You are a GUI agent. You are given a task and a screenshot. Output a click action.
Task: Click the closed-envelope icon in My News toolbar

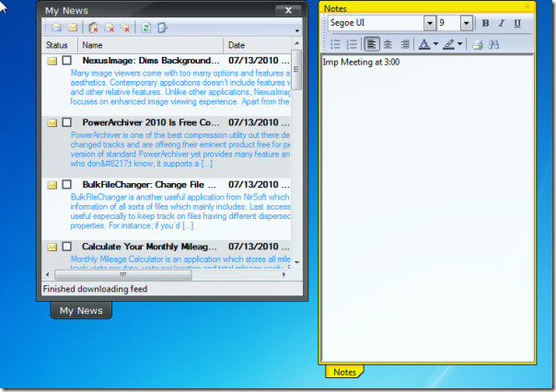click(73, 28)
